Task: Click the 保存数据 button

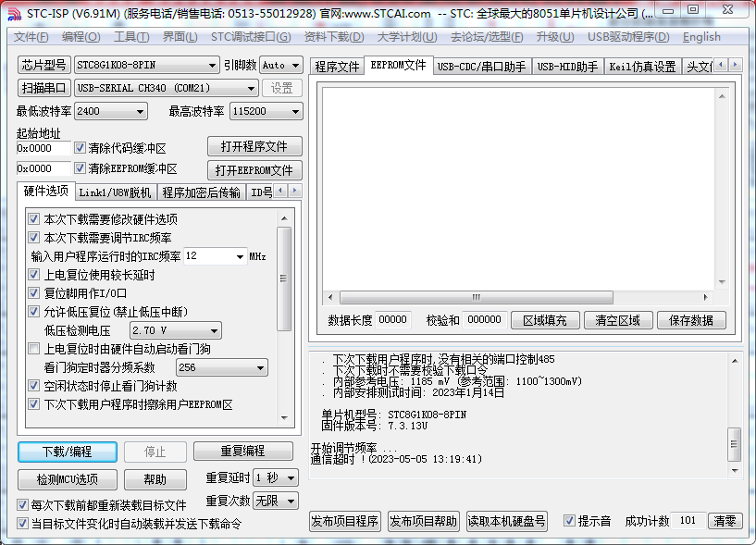Action: coord(691,320)
